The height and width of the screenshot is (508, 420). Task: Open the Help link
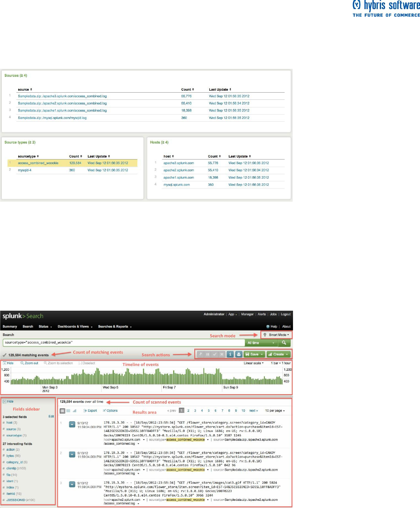[272, 327]
